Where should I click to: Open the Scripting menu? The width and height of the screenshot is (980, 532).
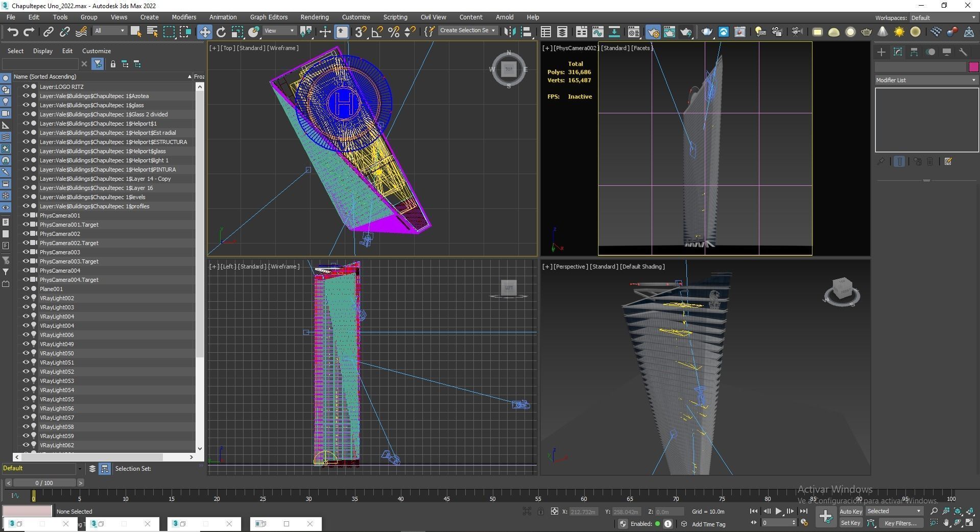point(395,17)
